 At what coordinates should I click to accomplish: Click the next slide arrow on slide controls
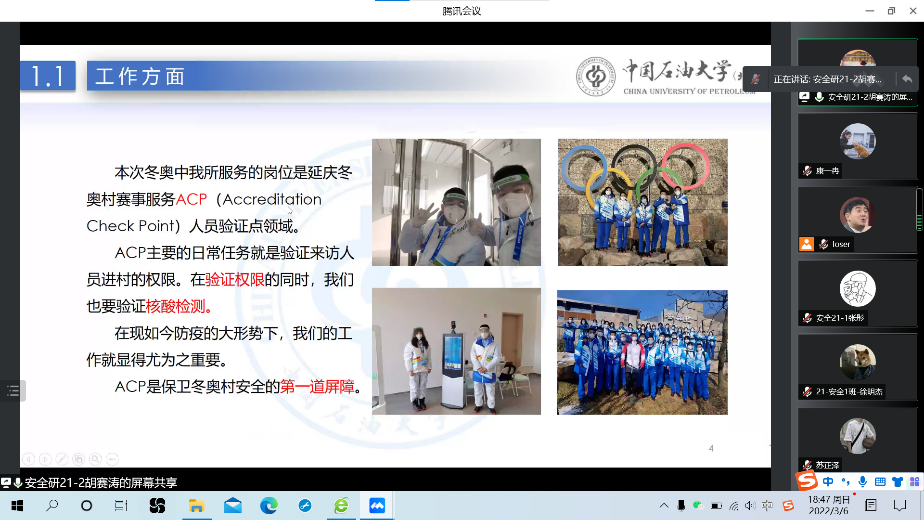(x=45, y=459)
